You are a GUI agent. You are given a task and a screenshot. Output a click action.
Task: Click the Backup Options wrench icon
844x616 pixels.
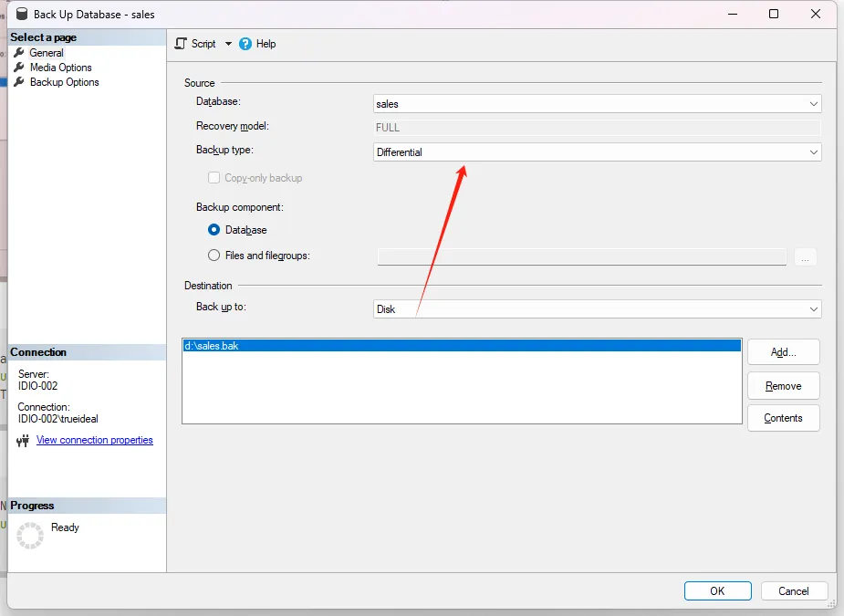pos(19,82)
